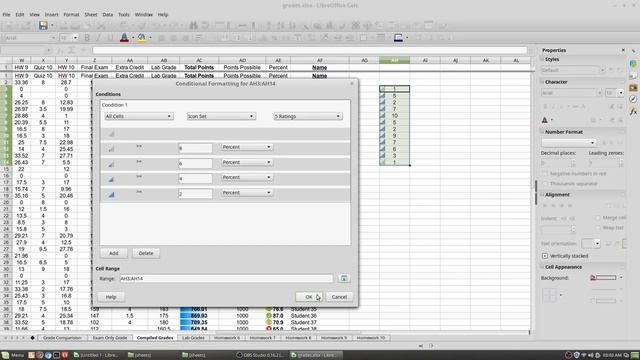Toggle Italic in the formatting toolbar

[x=98, y=38]
